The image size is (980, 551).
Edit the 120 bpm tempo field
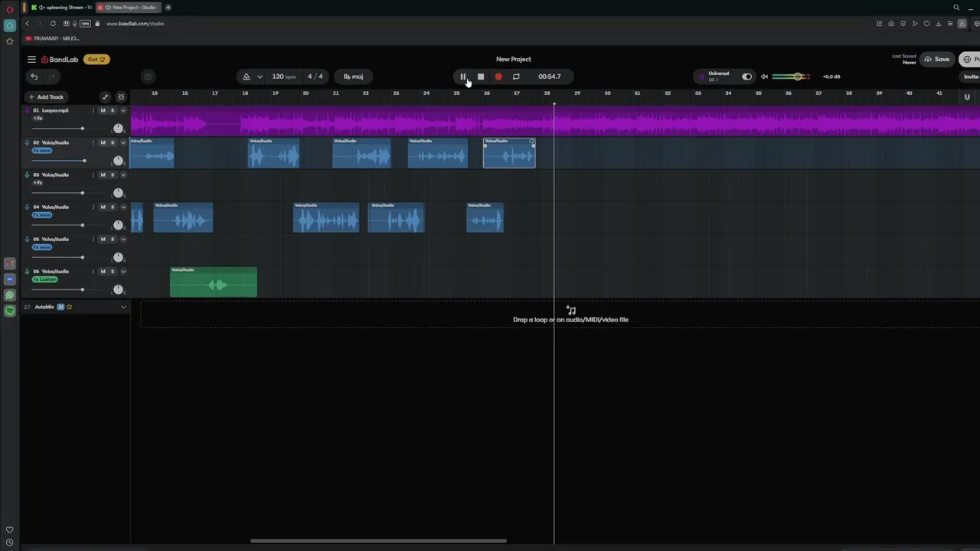pos(283,77)
